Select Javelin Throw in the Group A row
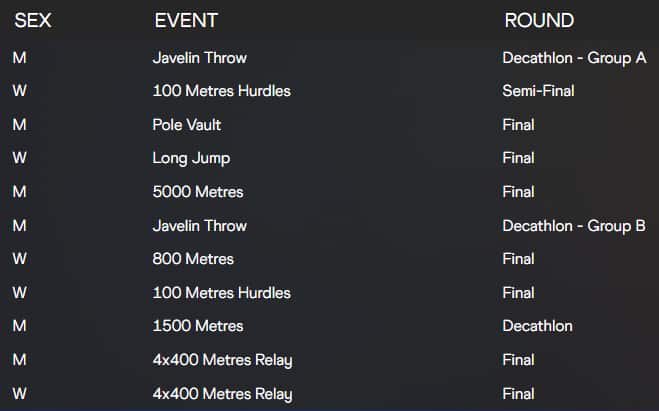 (x=200, y=58)
